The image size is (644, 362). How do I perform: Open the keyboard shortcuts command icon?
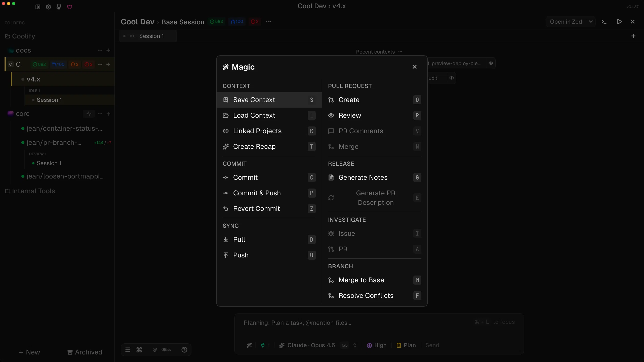139,350
